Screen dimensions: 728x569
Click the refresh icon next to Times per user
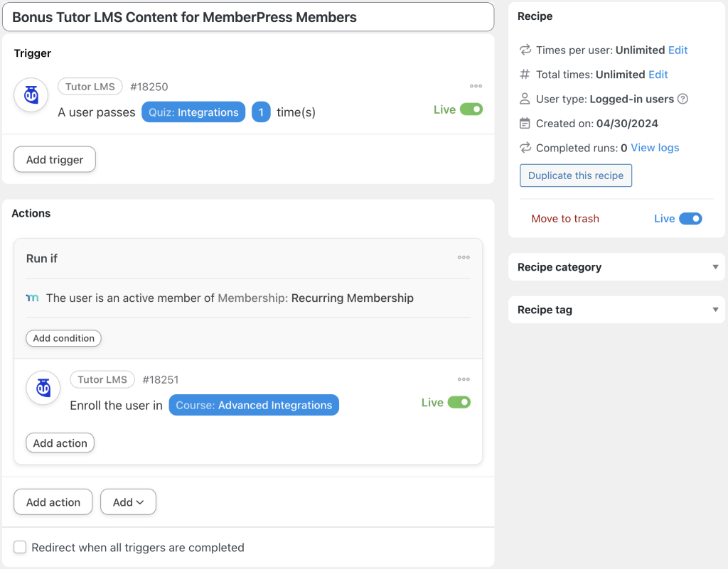pos(521,50)
